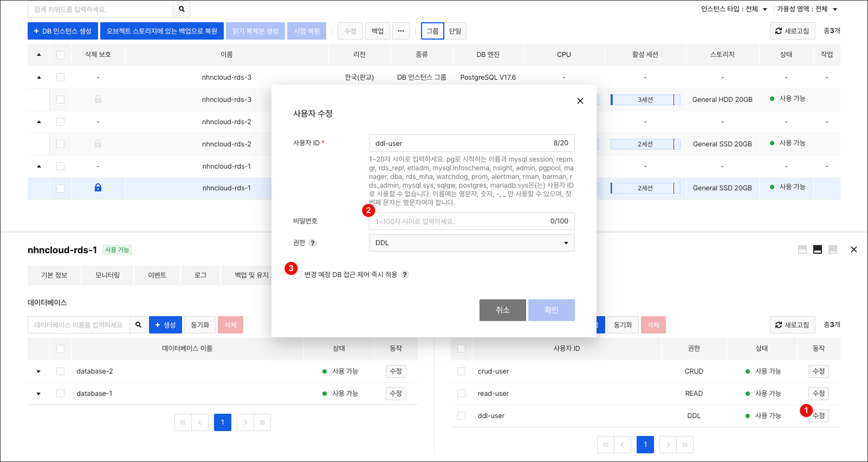
Task: Enable 변경 예정 DB 접근 제어 즉시 적용 checkbox
Action: (297, 275)
